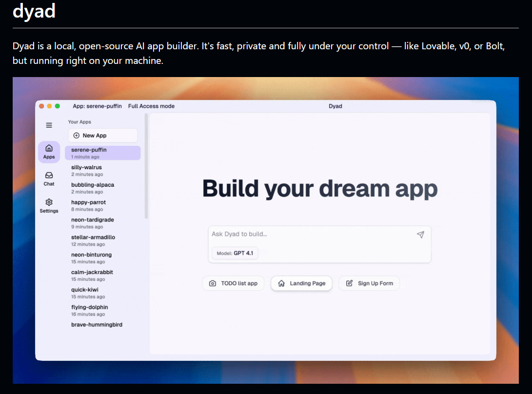The image size is (532, 394).
Task: Click the yellow minimize window dot
Action: [50, 106]
